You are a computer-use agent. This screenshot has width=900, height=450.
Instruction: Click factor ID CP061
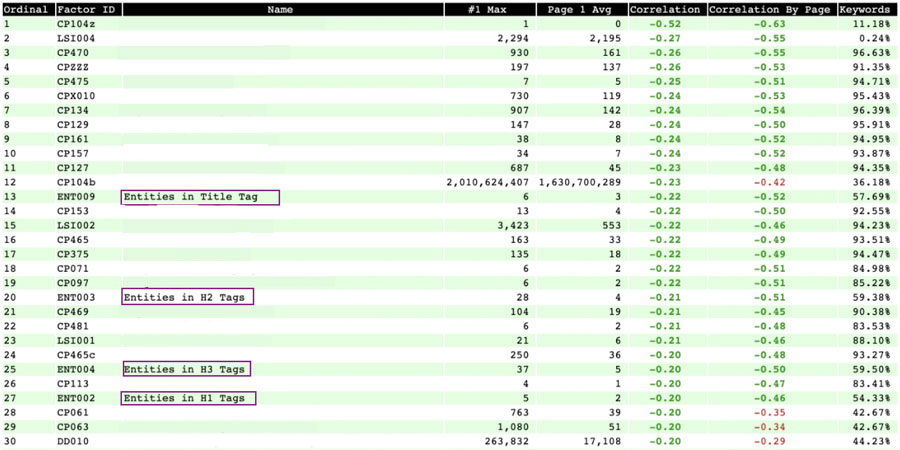(72, 412)
